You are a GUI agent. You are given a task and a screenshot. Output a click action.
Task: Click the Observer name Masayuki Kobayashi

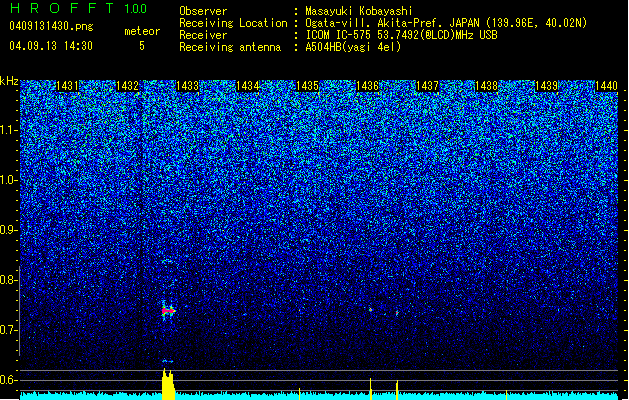point(359,11)
